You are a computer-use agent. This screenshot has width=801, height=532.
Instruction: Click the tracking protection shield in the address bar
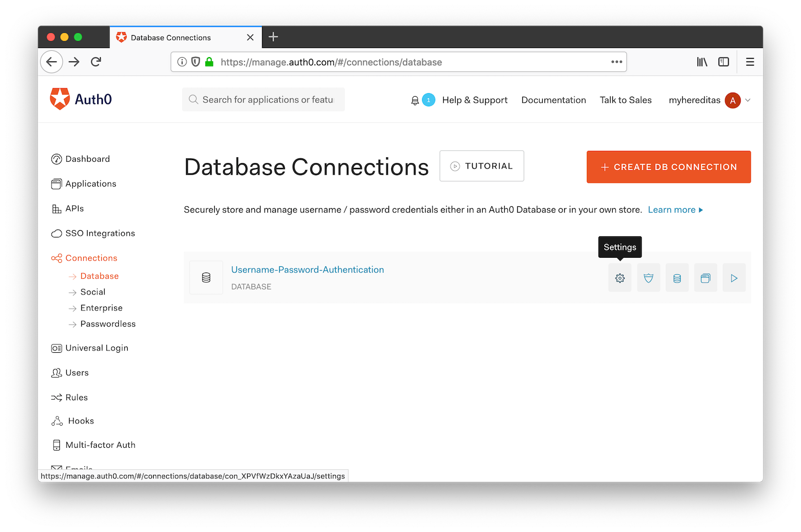pyautogui.click(x=196, y=62)
